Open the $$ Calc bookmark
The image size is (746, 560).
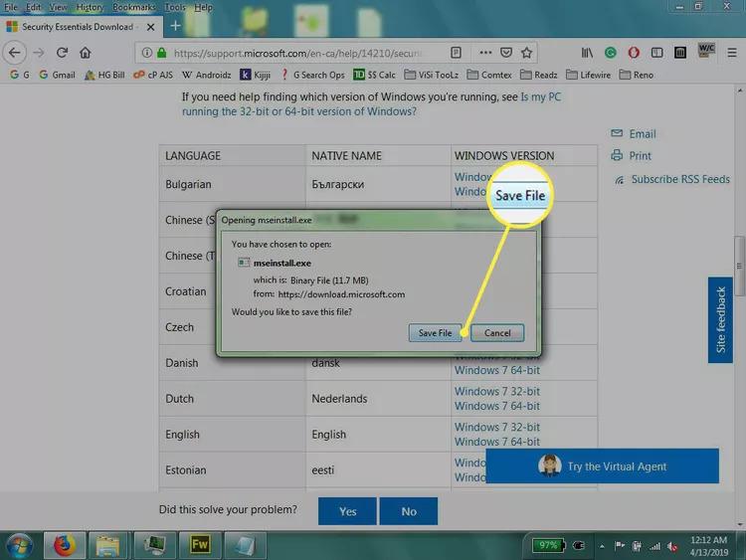tap(374, 75)
